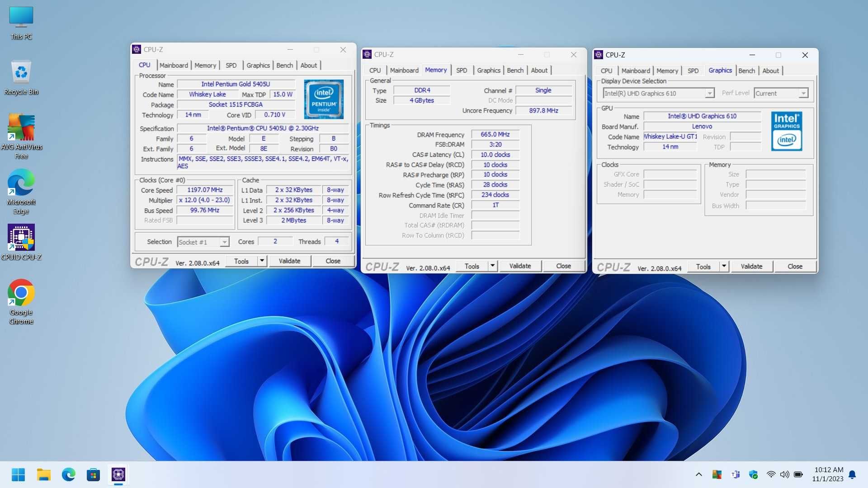Click CPU-Z title icon in first window

pos(137,50)
